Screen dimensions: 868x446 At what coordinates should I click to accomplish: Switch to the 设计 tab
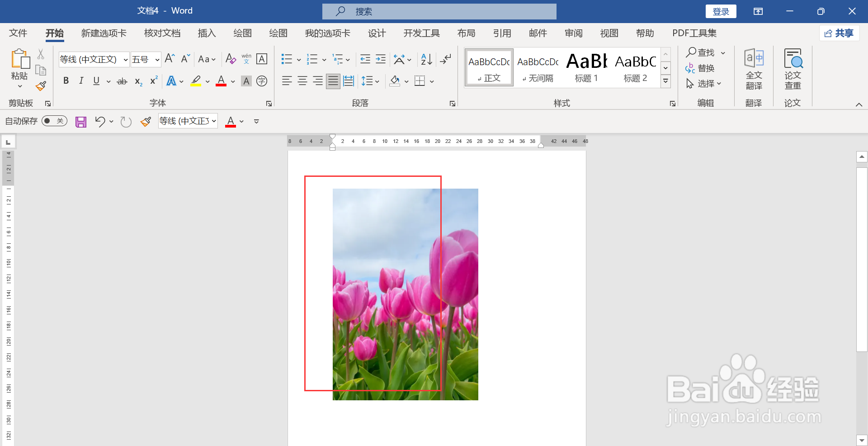[x=377, y=33]
